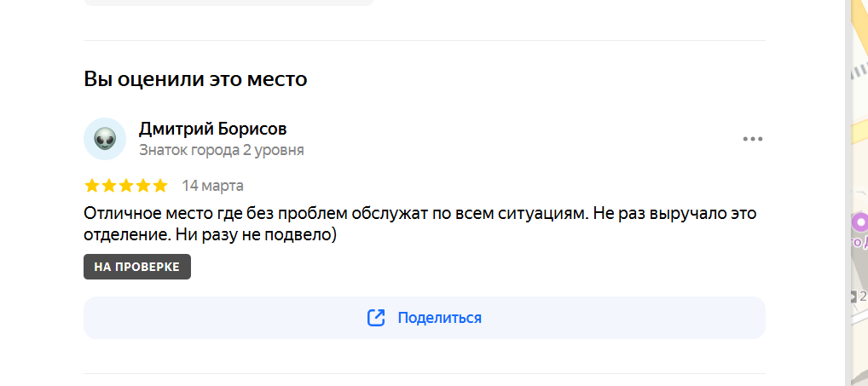868x386 pixels.
Task: Click the НА ПРОВЕРКЕ status badge
Action: [x=137, y=267]
